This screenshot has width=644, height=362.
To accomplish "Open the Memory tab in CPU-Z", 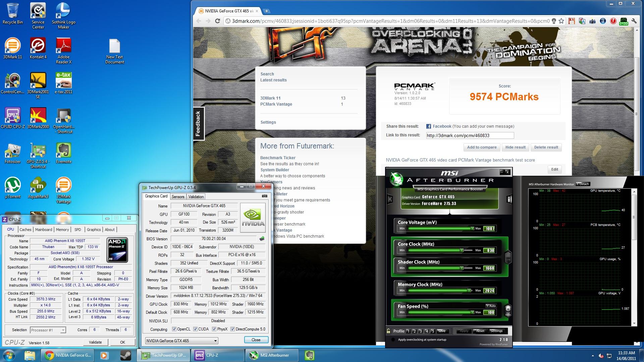I will (62, 230).
